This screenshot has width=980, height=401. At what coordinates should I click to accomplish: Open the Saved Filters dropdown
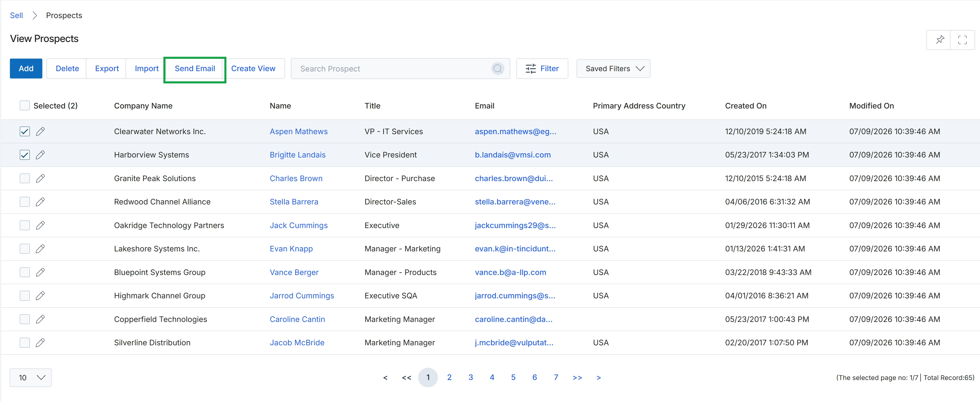pyautogui.click(x=613, y=69)
